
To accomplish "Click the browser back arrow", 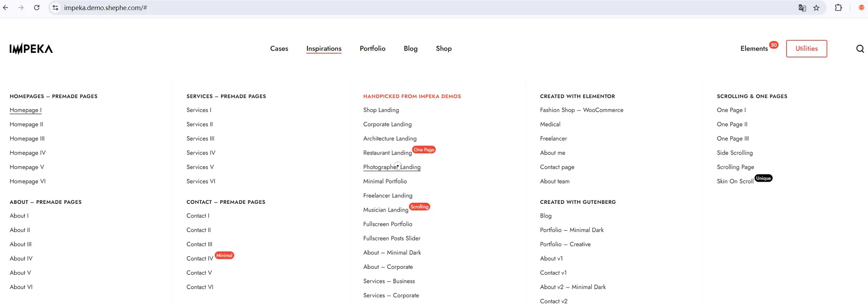I will tap(5, 8).
